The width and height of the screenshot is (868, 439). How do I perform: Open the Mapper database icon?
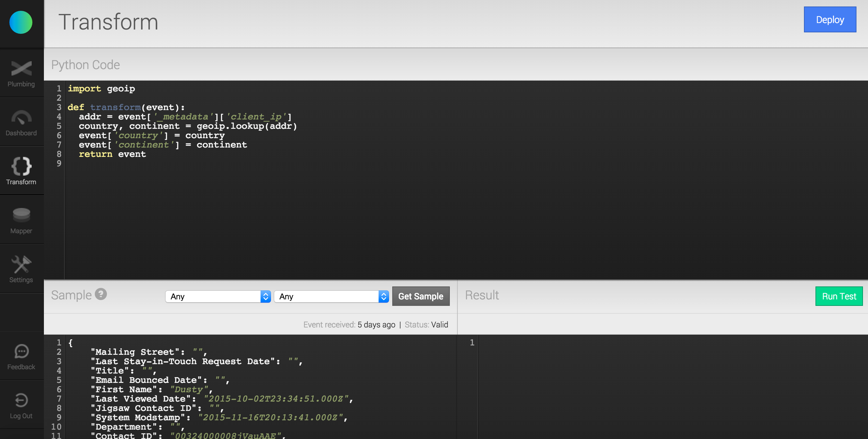click(x=21, y=215)
